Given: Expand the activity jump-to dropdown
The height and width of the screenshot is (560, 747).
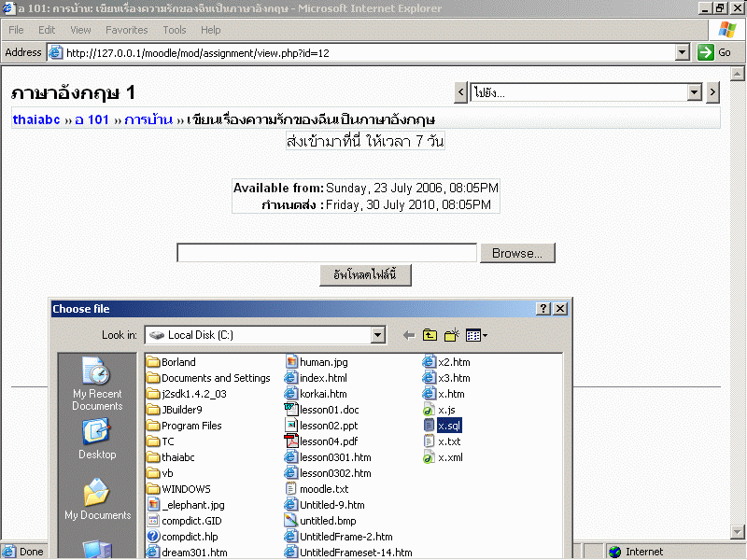Looking at the screenshot, I should click(x=694, y=92).
